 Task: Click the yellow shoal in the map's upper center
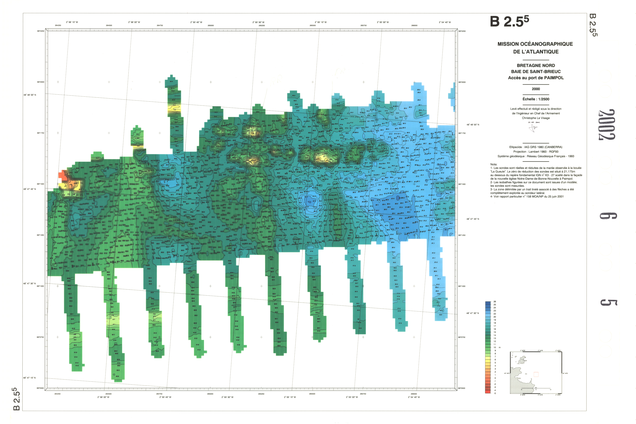pyautogui.click(x=325, y=157)
